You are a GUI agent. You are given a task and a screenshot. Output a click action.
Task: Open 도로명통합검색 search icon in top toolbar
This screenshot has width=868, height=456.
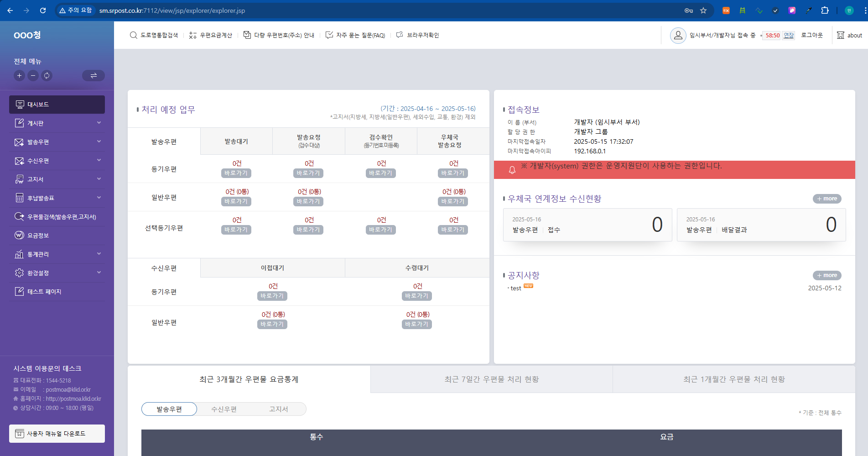tap(133, 35)
